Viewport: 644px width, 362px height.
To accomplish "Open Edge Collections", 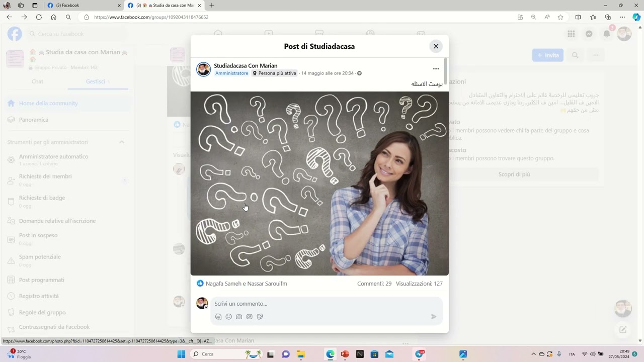I will [x=608, y=17].
